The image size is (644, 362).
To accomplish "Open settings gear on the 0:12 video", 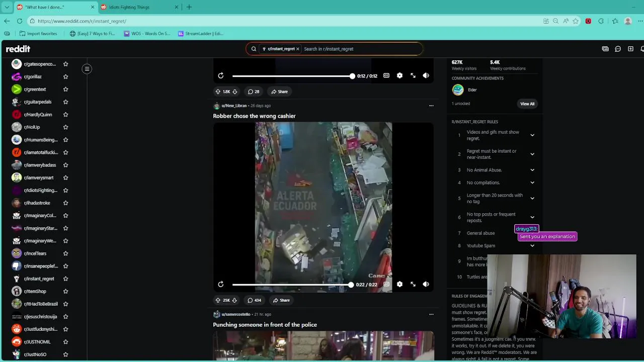I will [x=399, y=75].
